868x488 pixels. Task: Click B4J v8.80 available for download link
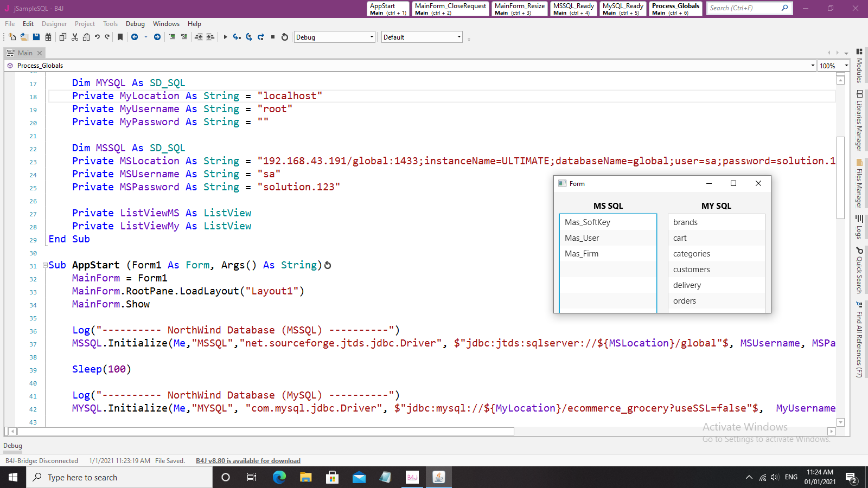pyautogui.click(x=248, y=461)
